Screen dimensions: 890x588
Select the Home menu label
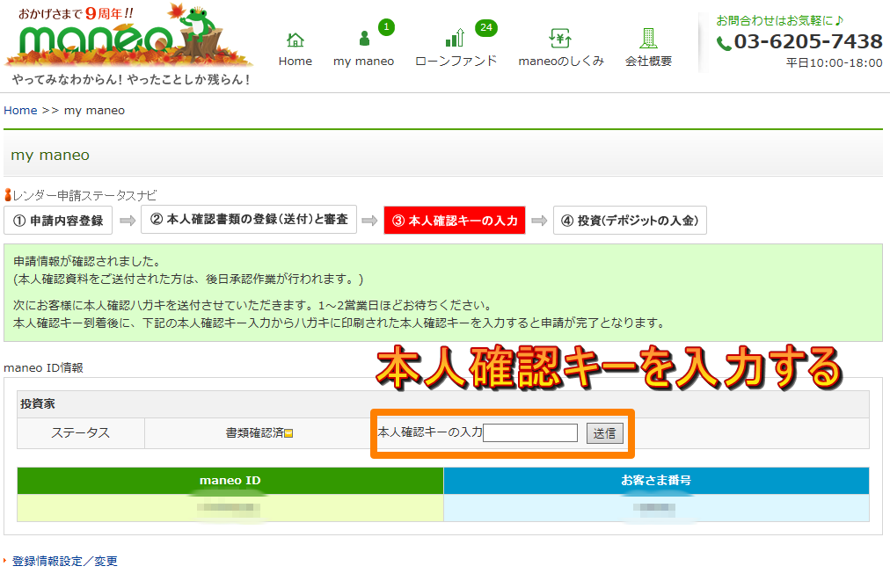click(295, 61)
